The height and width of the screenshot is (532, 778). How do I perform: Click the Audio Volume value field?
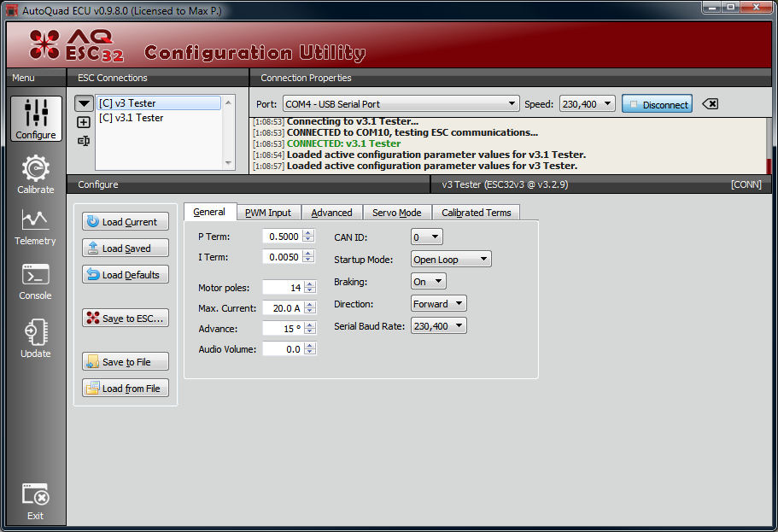pyautogui.click(x=284, y=349)
